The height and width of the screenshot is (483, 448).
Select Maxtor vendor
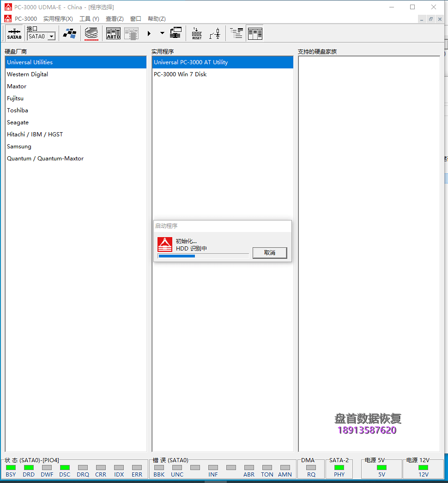tap(76, 86)
